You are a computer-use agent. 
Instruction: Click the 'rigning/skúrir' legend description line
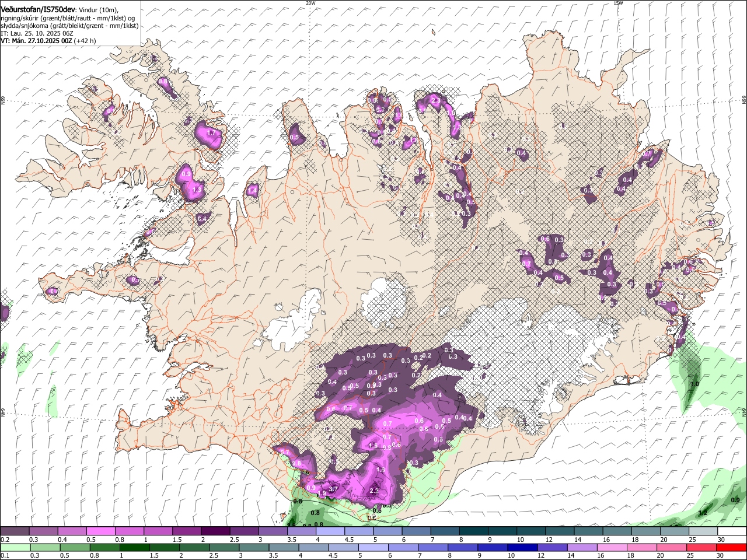[x=68, y=18]
